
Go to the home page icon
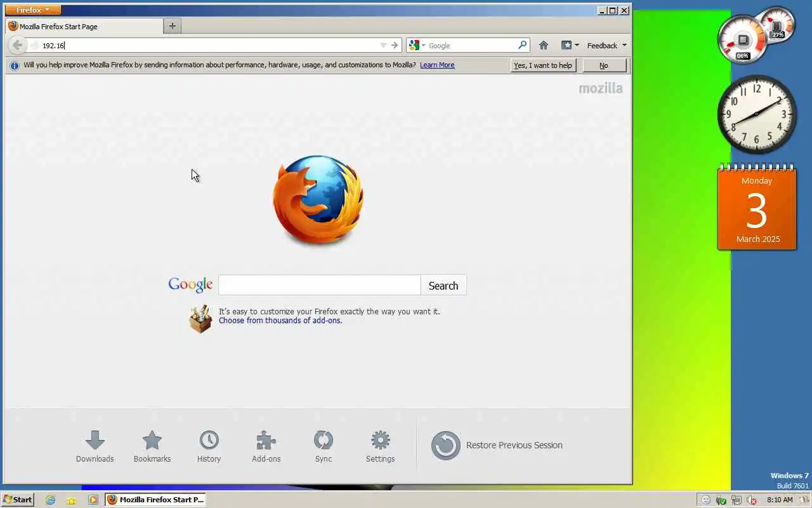(x=544, y=45)
